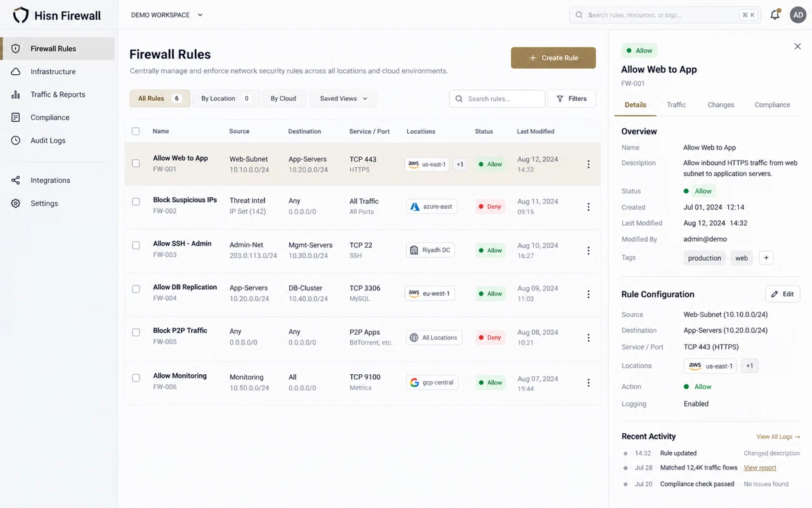Expand the Saved Views dropdown
The height and width of the screenshot is (508, 812).
[343, 98]
